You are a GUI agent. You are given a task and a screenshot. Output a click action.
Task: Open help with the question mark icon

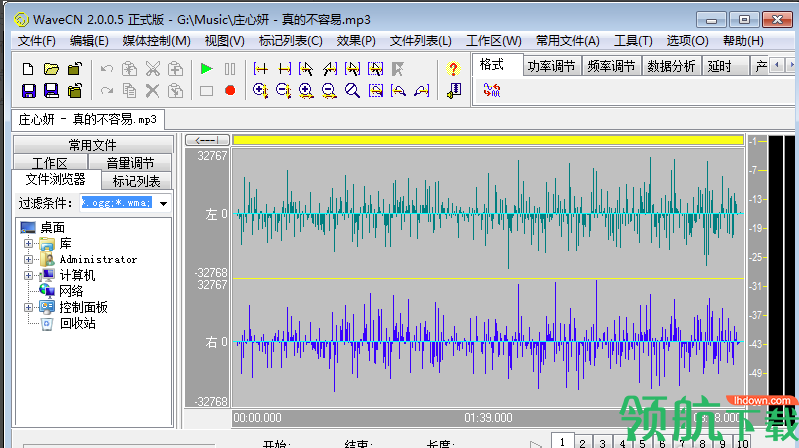(452, 69)
